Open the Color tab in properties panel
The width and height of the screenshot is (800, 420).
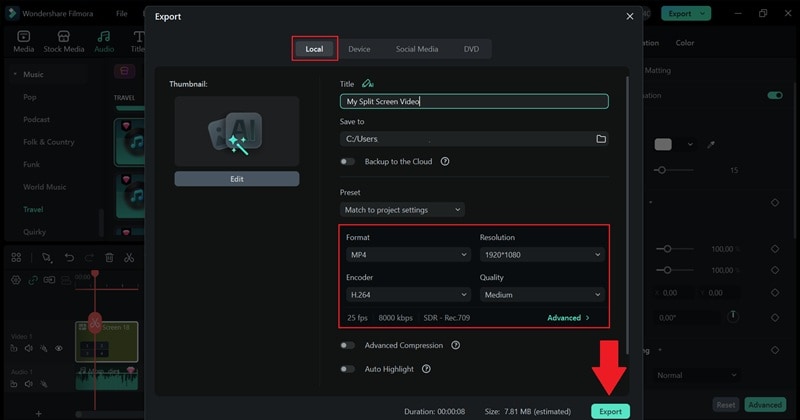tap(685, 43)
